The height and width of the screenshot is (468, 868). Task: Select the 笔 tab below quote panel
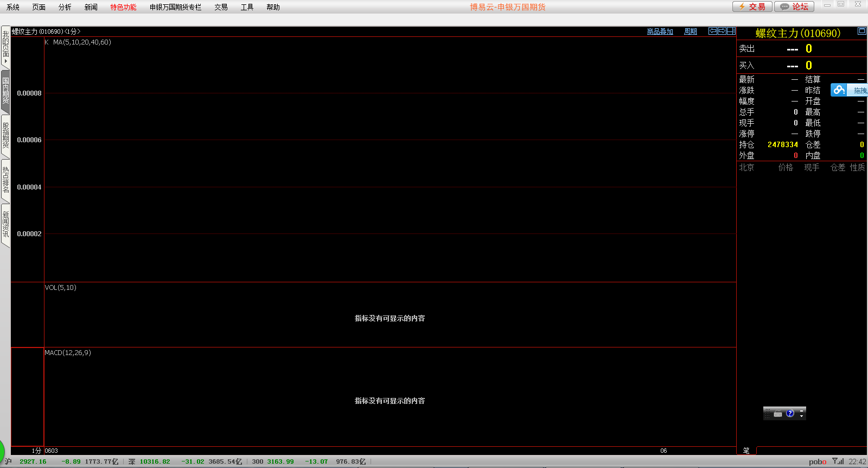point(746,451)
